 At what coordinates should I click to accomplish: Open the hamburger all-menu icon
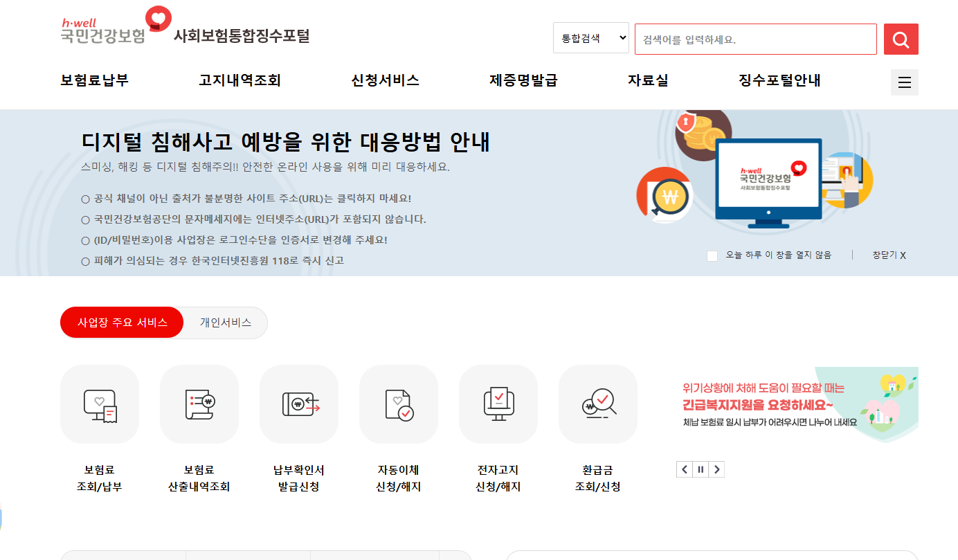pos(904,82)
